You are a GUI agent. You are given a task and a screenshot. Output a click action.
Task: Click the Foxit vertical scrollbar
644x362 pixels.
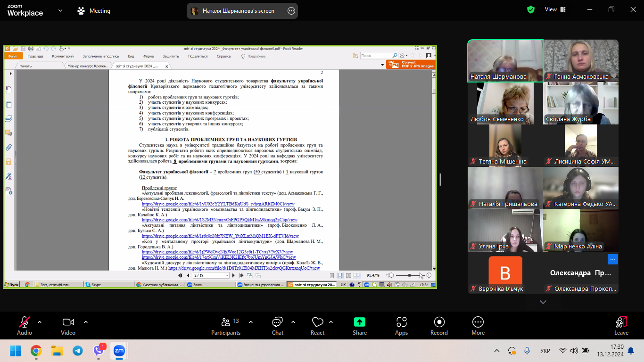click(434, 170)
